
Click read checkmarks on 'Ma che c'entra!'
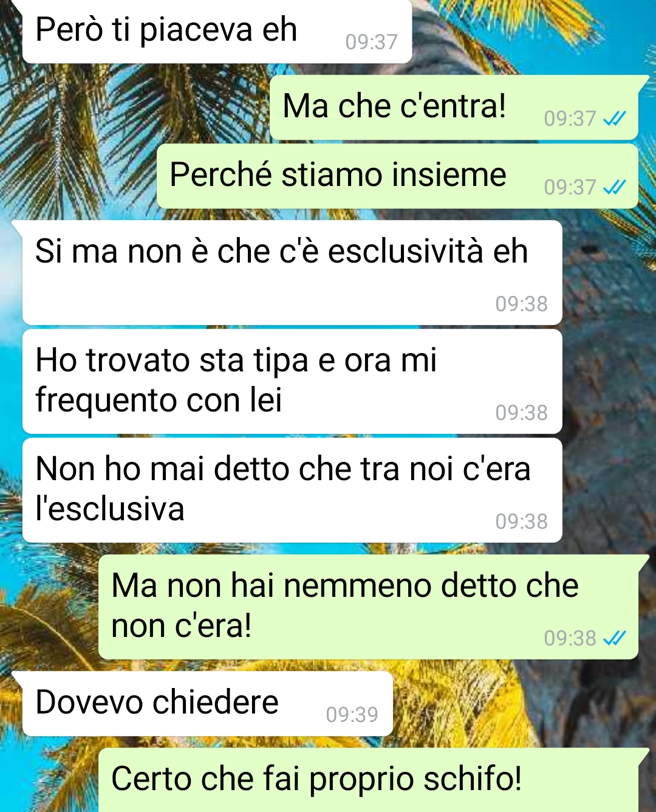point(614,119)
